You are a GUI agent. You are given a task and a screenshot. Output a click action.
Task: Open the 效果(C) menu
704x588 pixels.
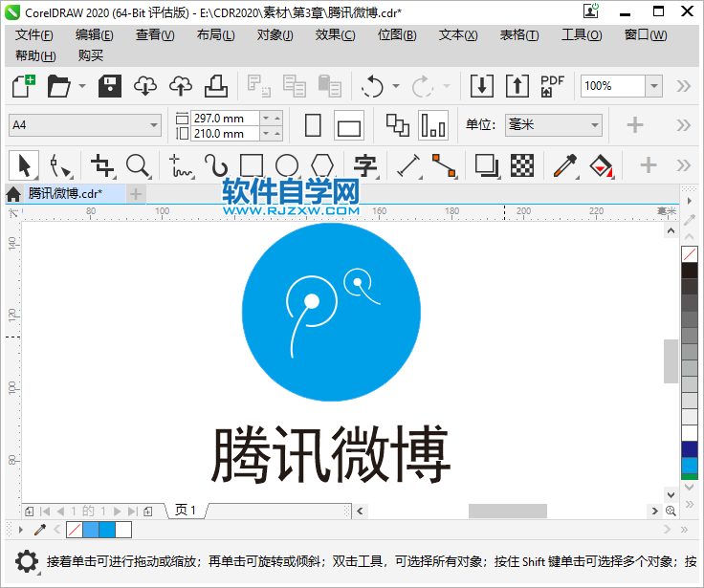point(336,35)
